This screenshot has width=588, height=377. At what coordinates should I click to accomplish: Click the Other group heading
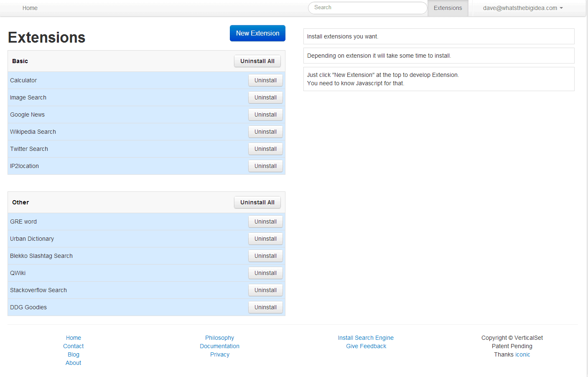(x=20, y=202)
